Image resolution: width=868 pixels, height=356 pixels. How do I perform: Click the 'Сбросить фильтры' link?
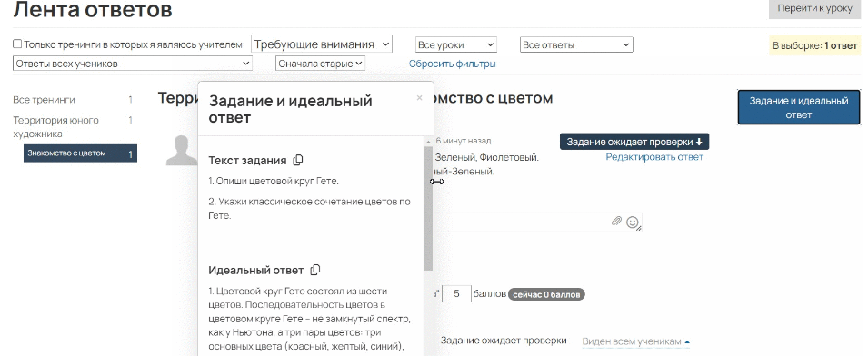click(x=453, y=64)
